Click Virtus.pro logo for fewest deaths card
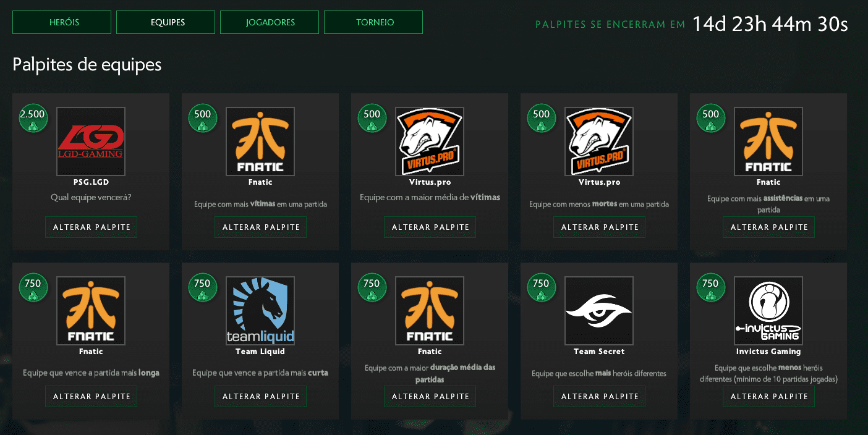This screenshot has height=435, width=868. coord(599,141)
